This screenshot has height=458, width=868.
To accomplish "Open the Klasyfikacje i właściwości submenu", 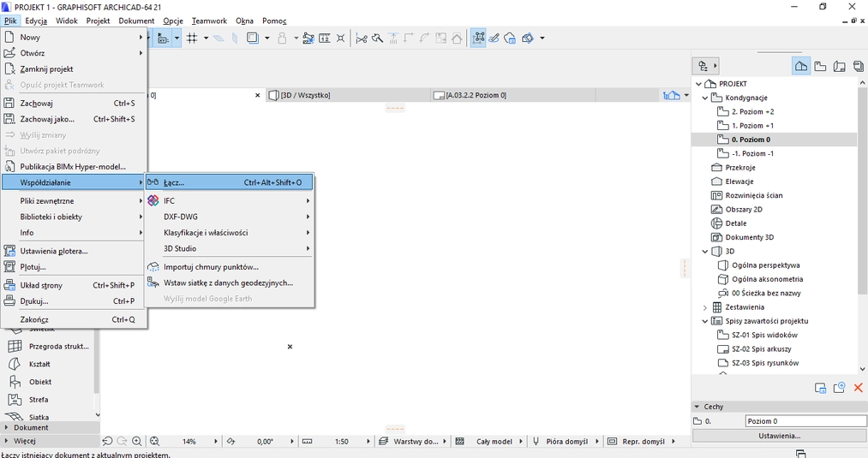I will [229, 232].
